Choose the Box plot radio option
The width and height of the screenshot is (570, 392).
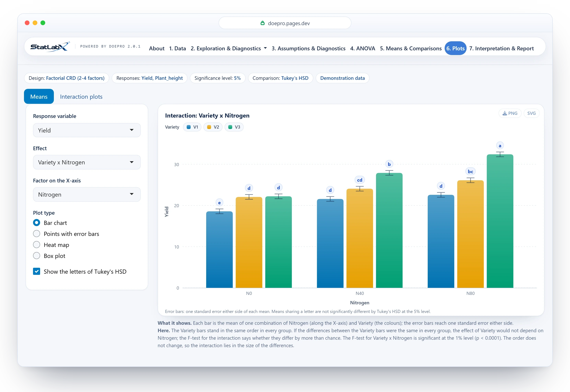click(37, 256)
